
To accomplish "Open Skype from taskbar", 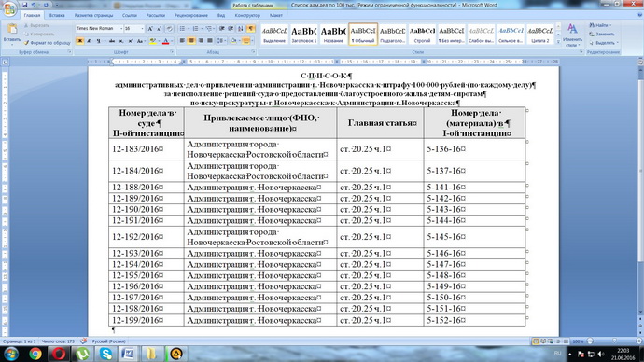I will coord(105,354).
